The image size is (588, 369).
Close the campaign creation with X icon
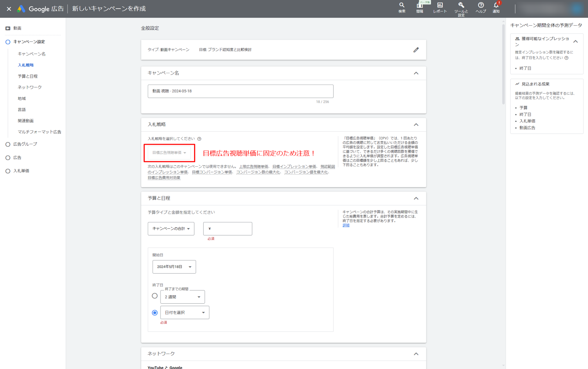[x=9, y=9]
